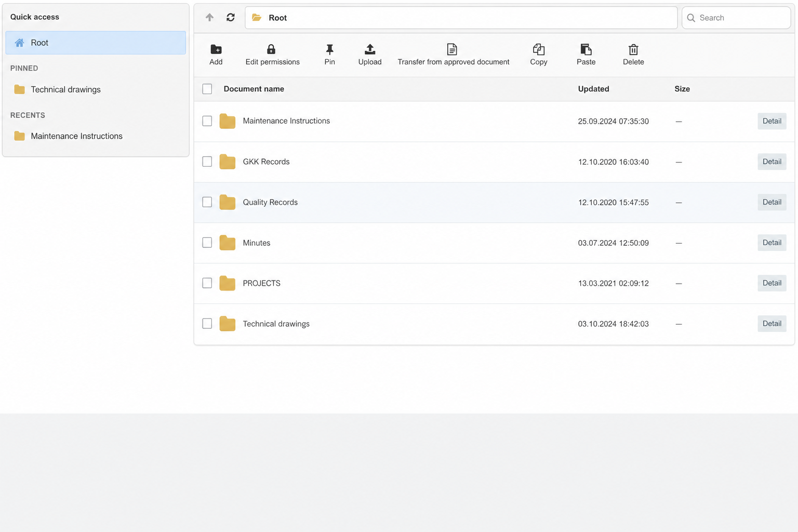Image resolution: width=798 pixels, height=532 pixels.
Task: Click date 12.10.2020 15:47:55
Action: (613, 202)
